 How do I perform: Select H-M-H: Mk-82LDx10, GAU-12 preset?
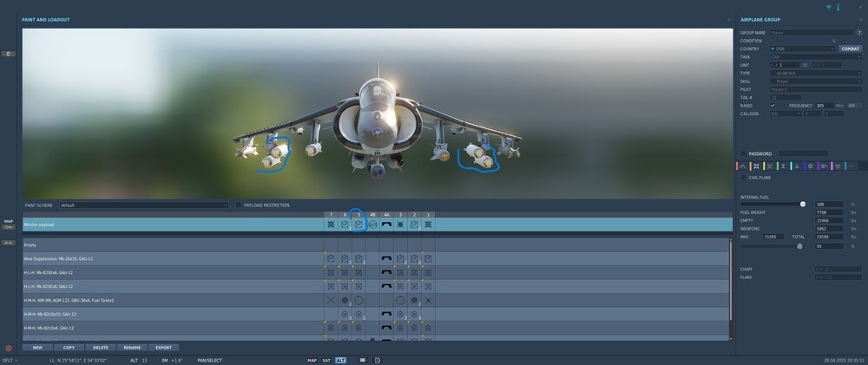pos(376,314)
